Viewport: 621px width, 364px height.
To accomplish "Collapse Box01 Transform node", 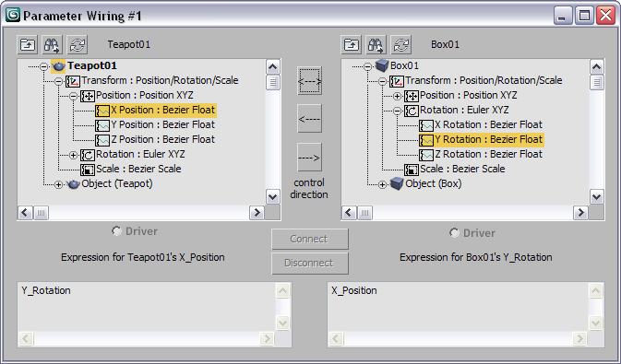I will [x=382, y=81].
